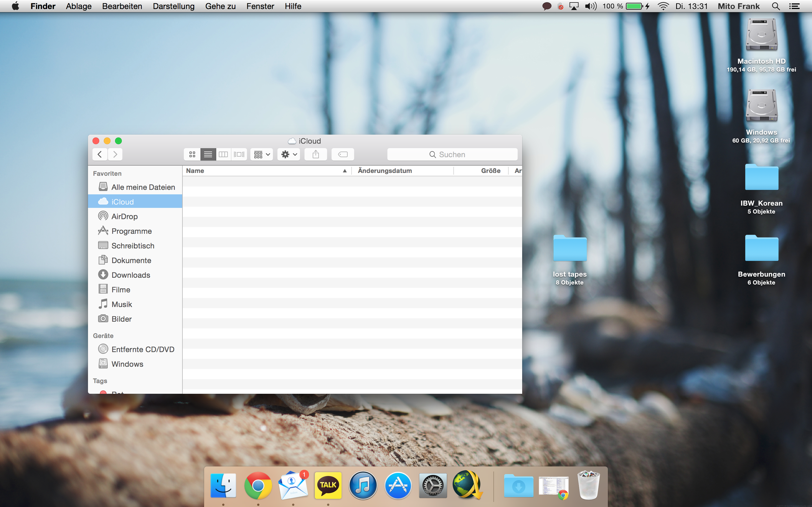Click the Share toolbar icon

point(315,154)
